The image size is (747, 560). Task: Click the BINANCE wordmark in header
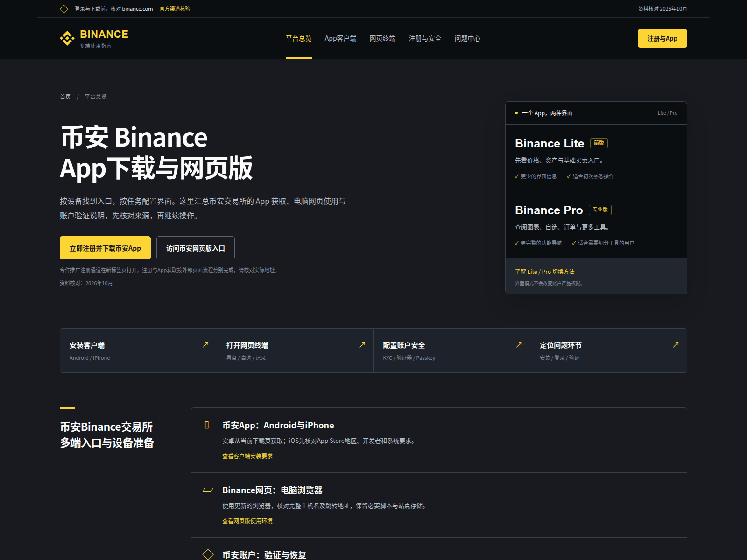click(x=104, y=34)
